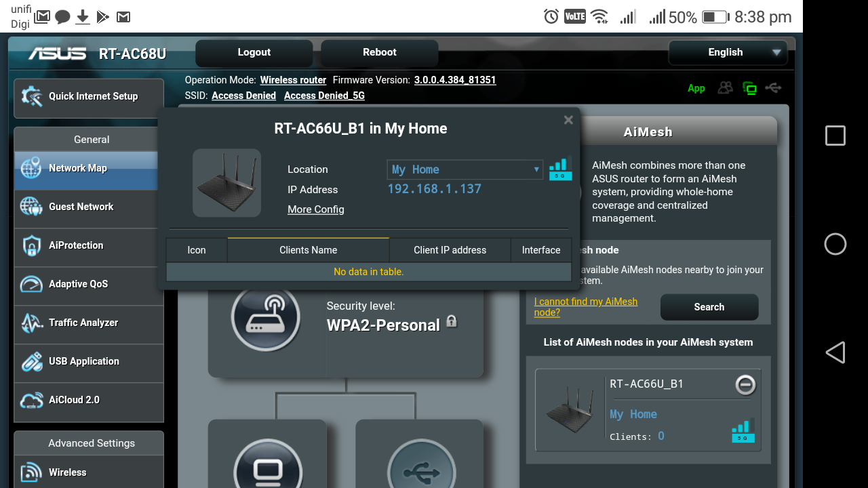The image size is (868, 488).
Task: Open the Guest Network globe icon
Action: coord(32,207)
